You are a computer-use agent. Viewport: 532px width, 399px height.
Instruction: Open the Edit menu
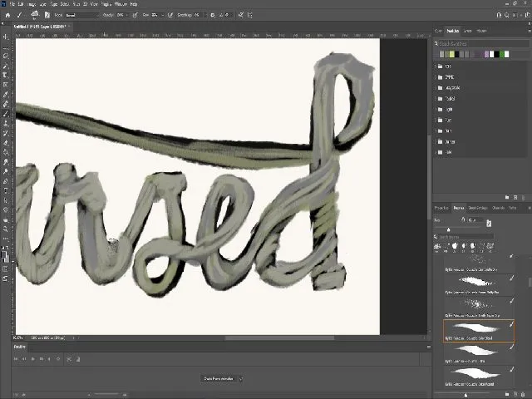pos(21,4)
